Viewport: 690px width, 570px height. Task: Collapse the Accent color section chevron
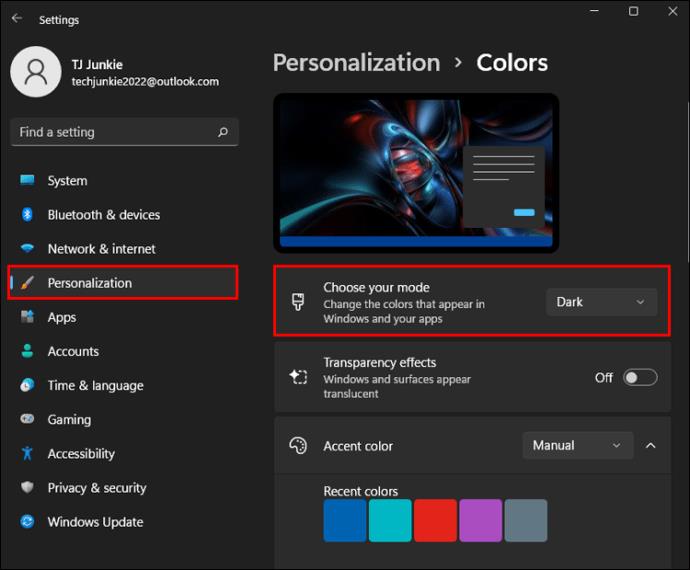[650, 445]
